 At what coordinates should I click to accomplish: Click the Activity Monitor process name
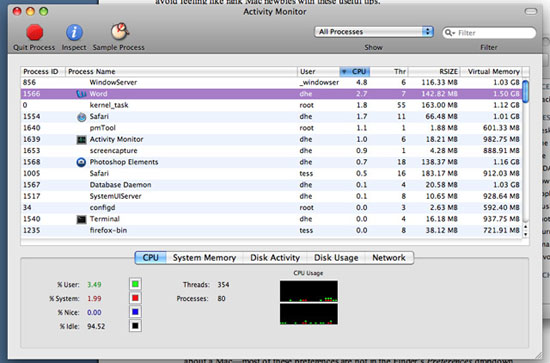click(116, 139)
